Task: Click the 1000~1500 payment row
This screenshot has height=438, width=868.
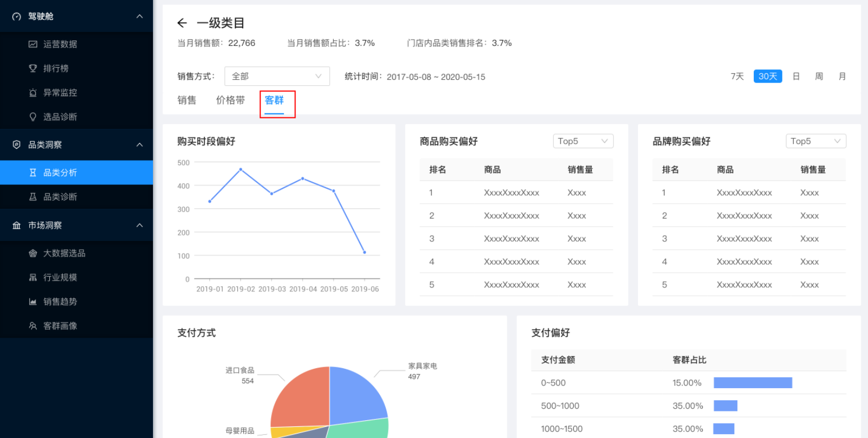Action: [688, 429]
